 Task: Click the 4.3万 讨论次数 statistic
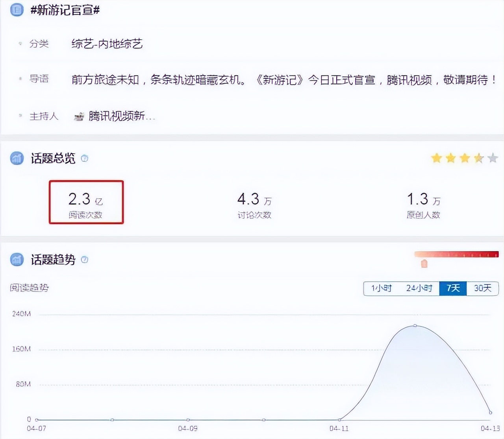255,203
